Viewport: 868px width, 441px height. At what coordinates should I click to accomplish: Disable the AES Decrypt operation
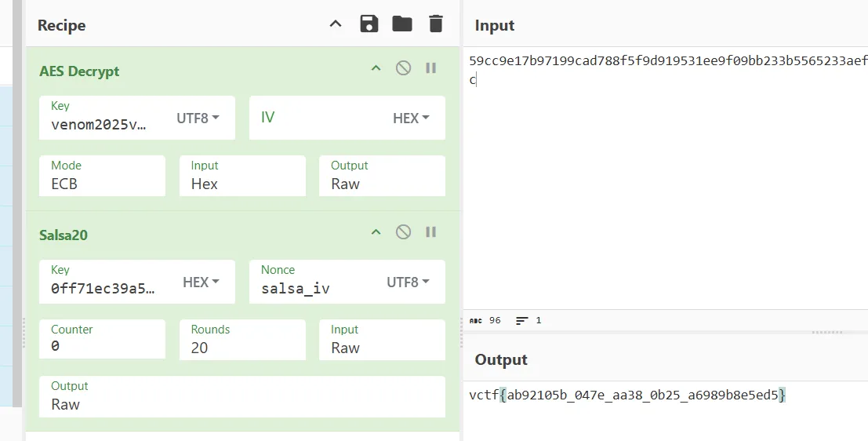click(x=403, y=68)
